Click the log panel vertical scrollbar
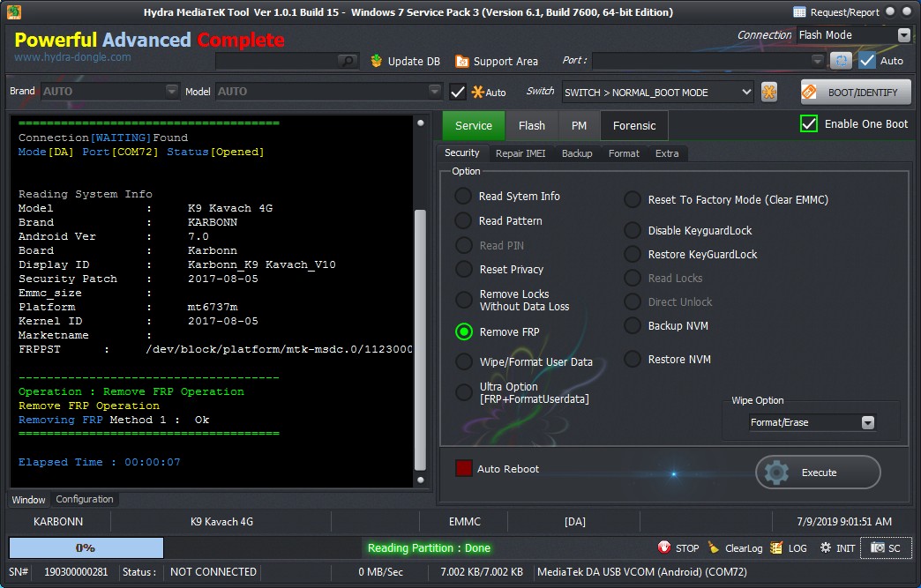Screen dimensions: 921x588 (420, 340)
